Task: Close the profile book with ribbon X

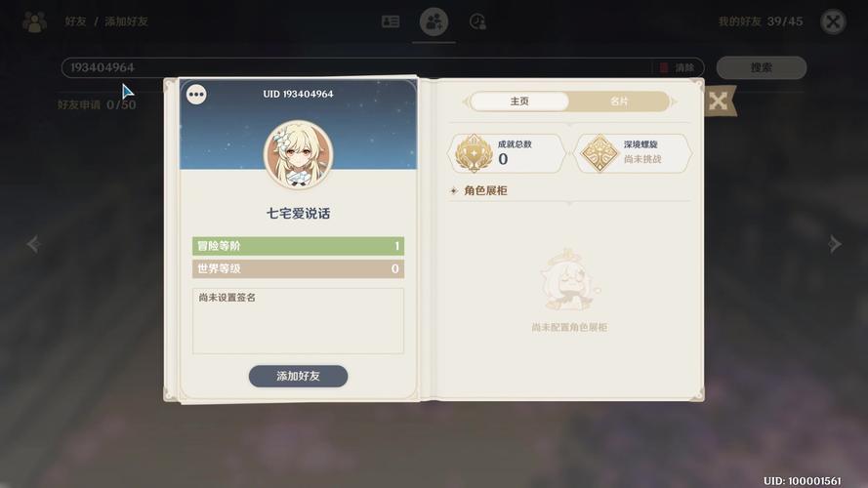Action: [718, 102]
